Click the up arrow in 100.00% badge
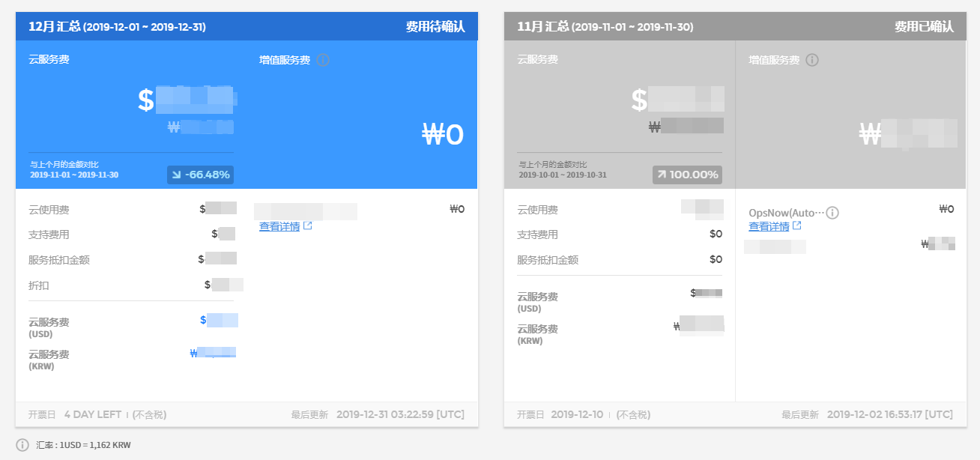Viewport: 980px width, 460px height. pyautogui.click(x=662, y=175)
